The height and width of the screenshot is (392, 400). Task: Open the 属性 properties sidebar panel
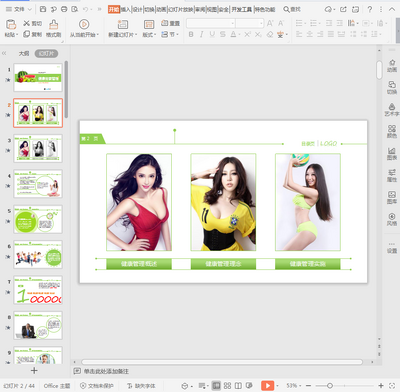coord(392,176)
